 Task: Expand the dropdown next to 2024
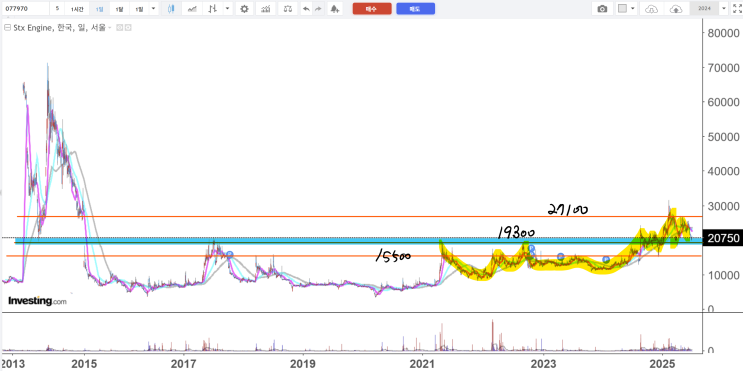724,9
